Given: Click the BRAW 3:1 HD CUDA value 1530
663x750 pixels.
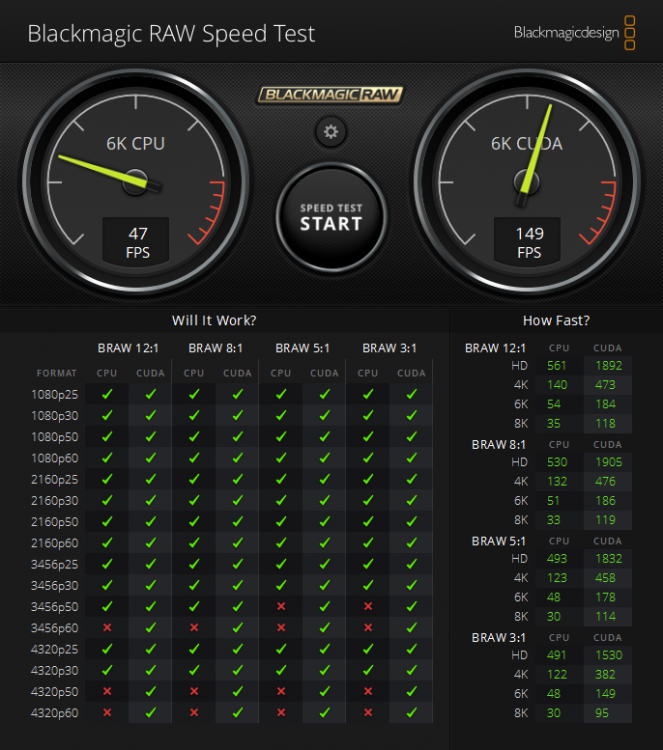Looking at the screenshot, I should click(608, 655).
